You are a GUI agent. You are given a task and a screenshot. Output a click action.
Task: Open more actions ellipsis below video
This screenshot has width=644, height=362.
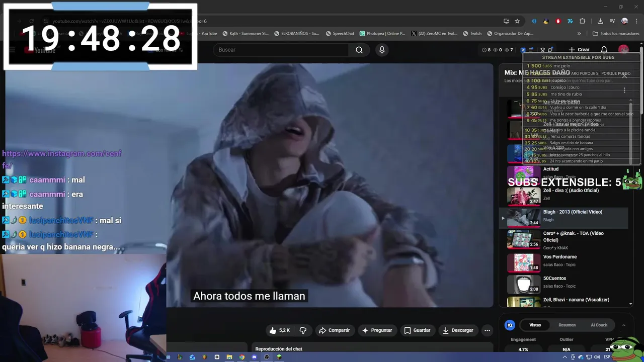487,330
